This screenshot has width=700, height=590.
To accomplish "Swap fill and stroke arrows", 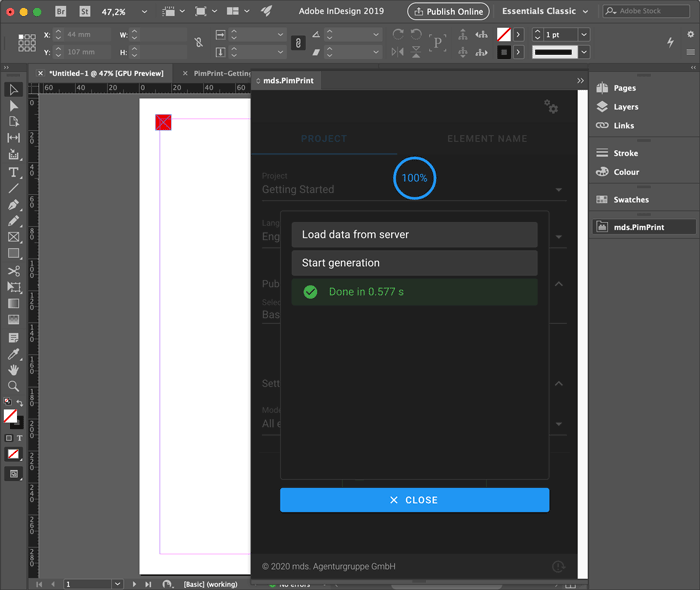I will click(x=20, y=403).
